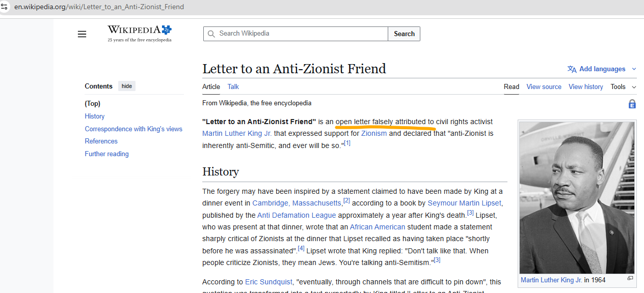644x293 pixels.
Task: Click the page protection padlock icon
Action: point(632,104)
